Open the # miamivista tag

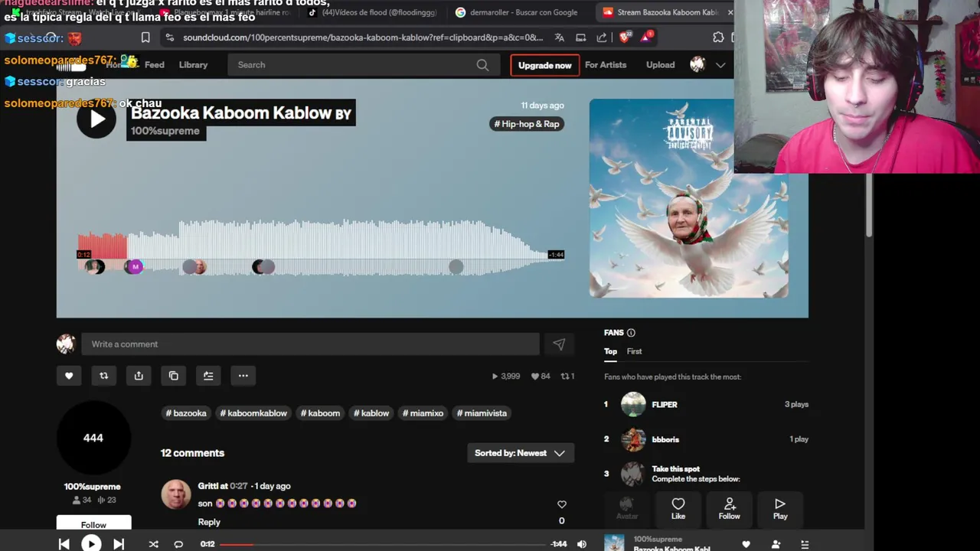click(x=482, y=413)
